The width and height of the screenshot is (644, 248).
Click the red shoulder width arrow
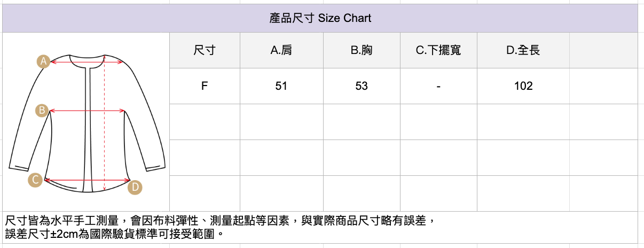[x=80, y=62]
